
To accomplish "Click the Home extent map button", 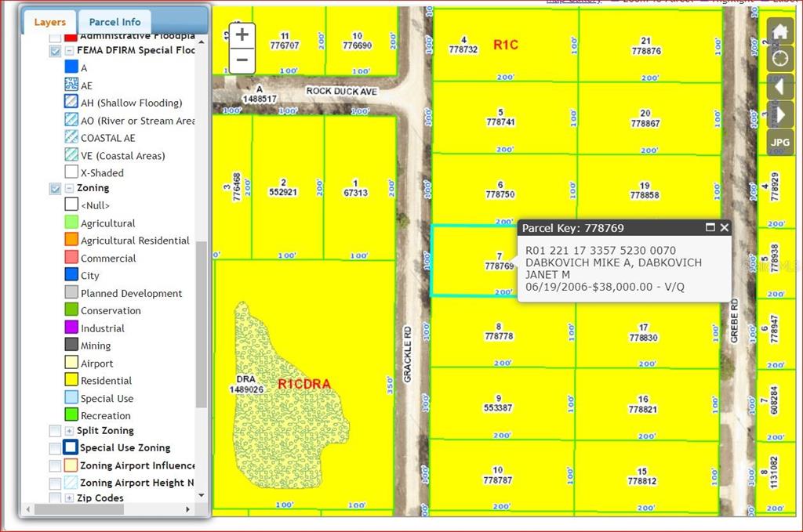I will (x=780, y=32).
